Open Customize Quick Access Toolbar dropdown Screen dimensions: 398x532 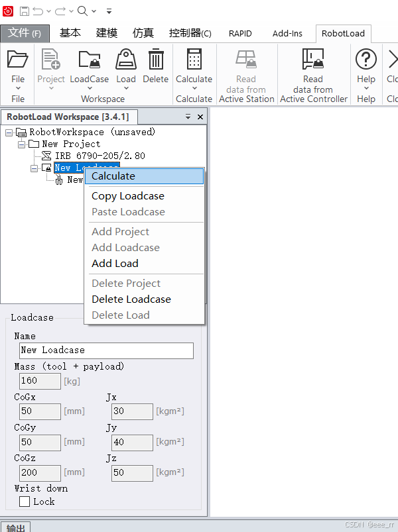109,11
